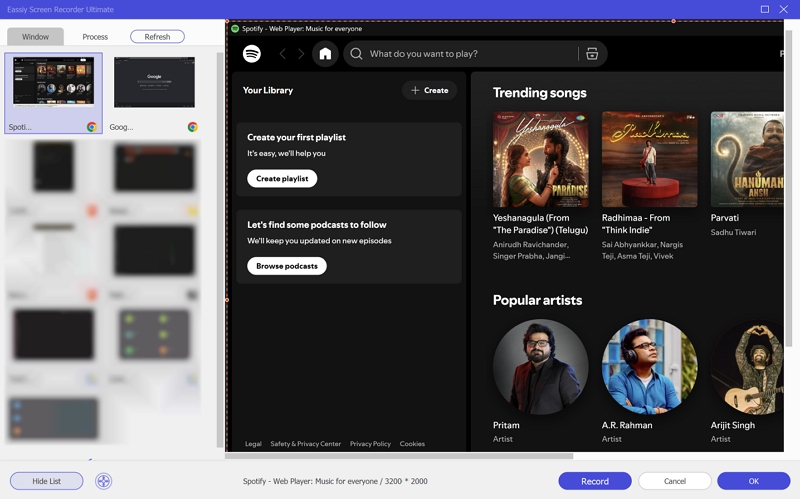Open the Radhimaa song cover
The image size is (800, 499).
click(x=649, y=160)
